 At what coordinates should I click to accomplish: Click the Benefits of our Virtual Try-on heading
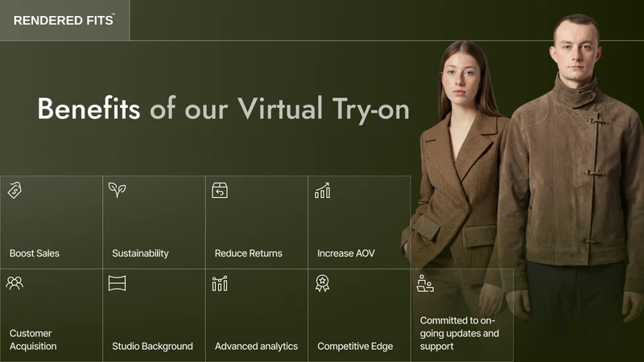point(224,109)
